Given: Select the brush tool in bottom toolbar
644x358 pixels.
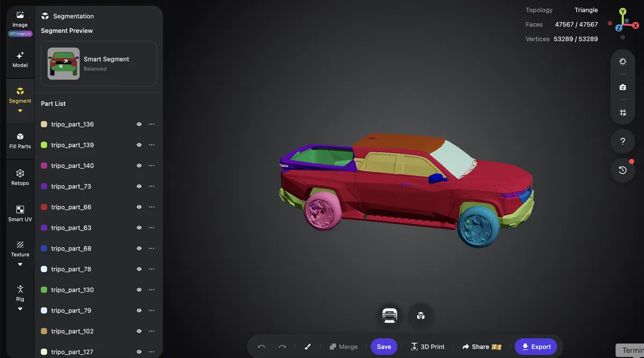Looking at the screenshot, I should click(308, 347).
